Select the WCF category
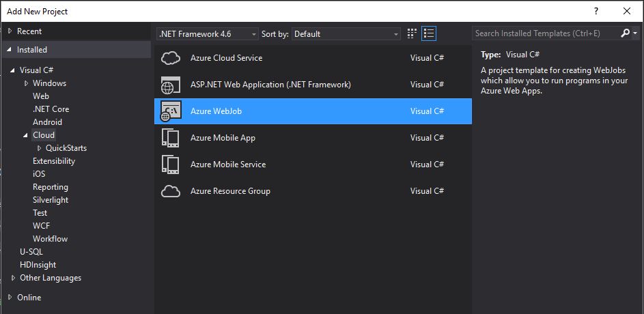Viewport: 644px width, 314px height. (41, 226)
